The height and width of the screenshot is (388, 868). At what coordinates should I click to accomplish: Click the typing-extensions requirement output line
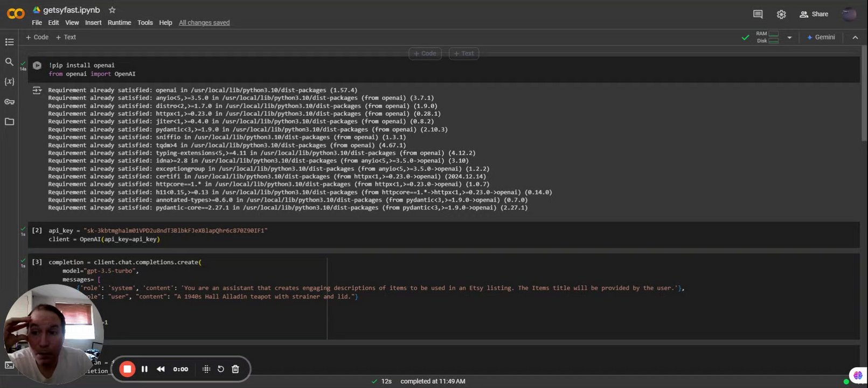coord(262,153)
